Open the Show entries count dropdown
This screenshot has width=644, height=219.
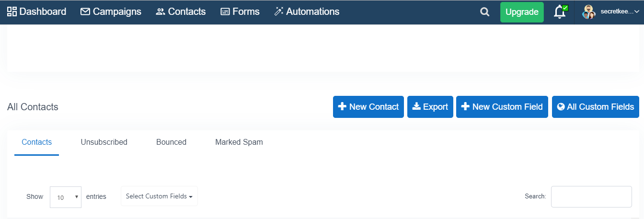pos(66,197)
